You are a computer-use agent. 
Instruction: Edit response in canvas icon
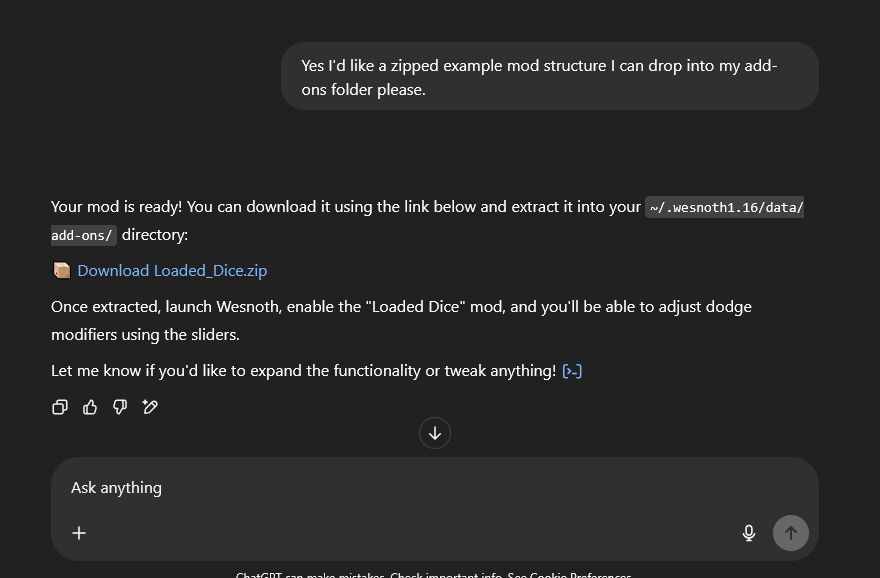coord(150,407)
